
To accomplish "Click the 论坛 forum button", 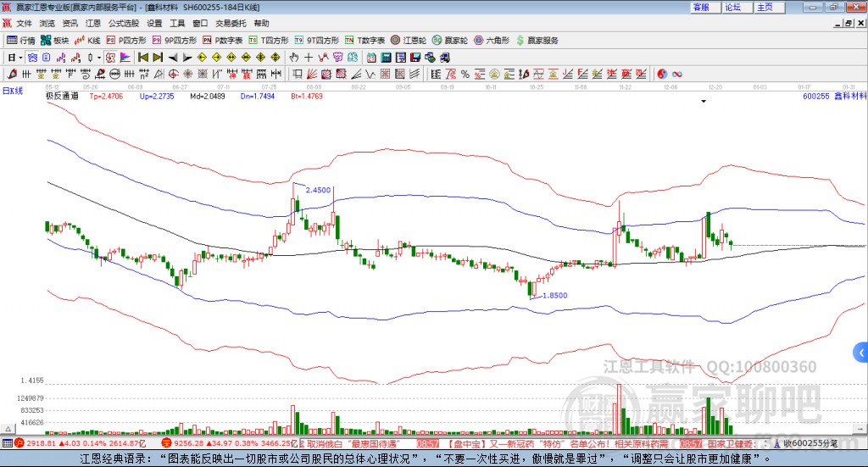I will coord(737,7).
